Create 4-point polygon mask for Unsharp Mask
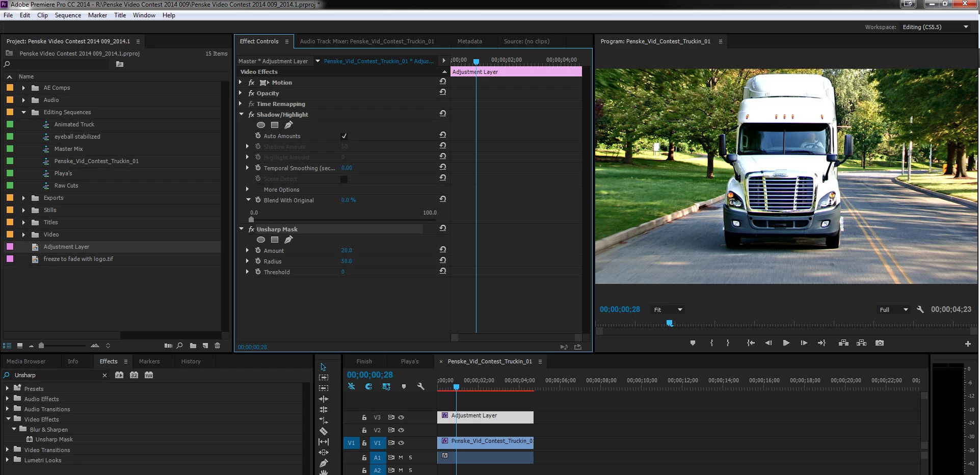Screen dimensions: 980x475 275,240
